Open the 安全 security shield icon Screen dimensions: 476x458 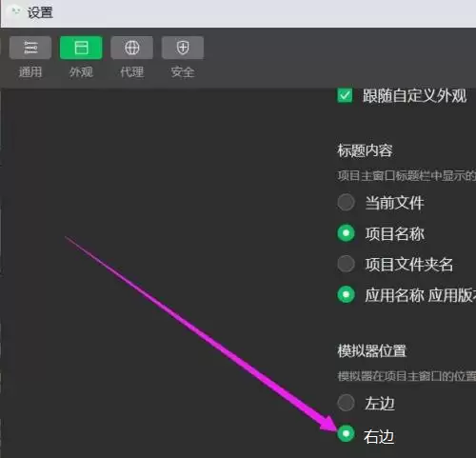pos(183,48)
